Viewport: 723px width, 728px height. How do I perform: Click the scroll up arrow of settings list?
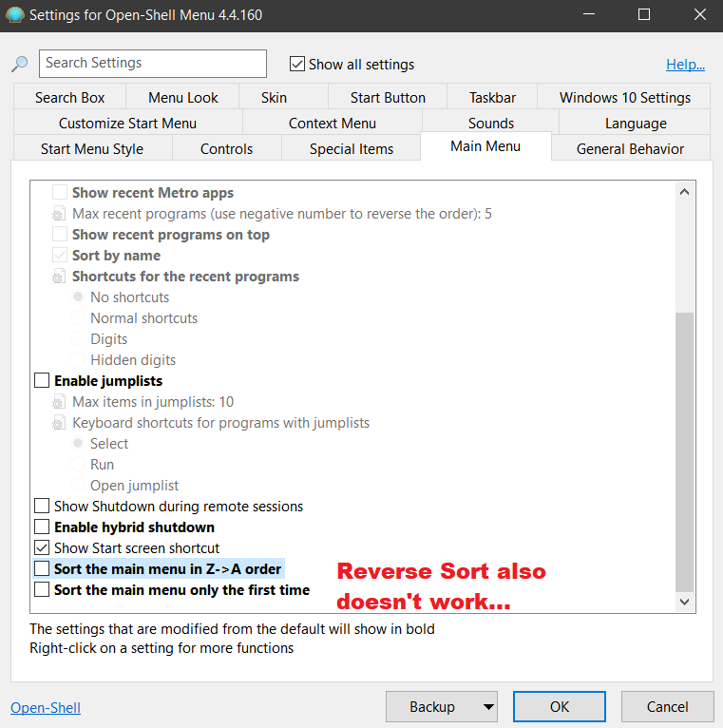point(684,192)
